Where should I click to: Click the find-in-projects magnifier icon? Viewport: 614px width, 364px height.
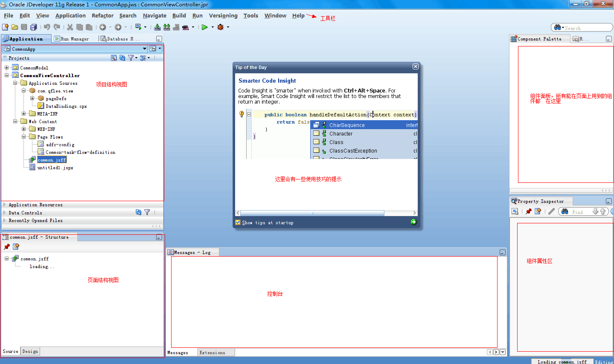pyautogui.click(x=113, y=58)
